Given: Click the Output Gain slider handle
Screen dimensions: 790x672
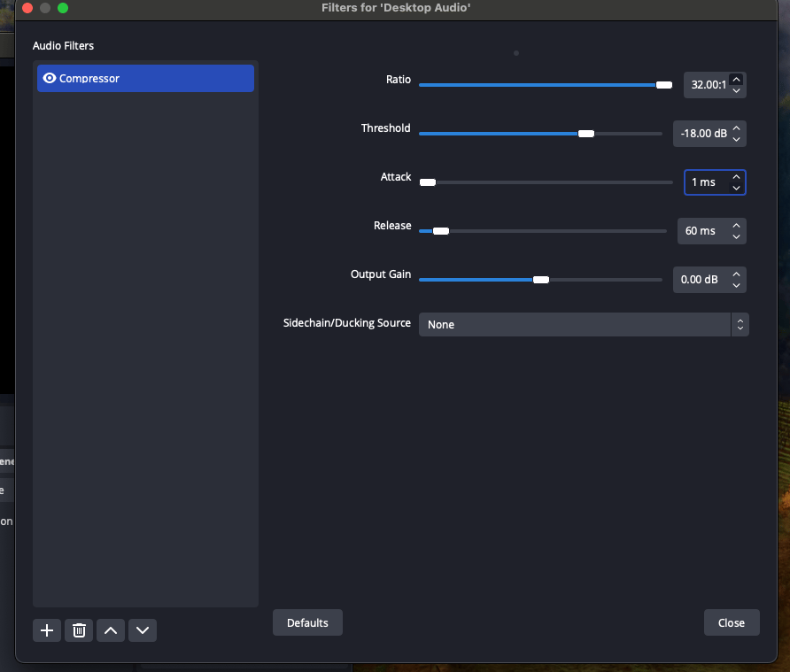Looking at the screenshot, I should (x=541, y=279).
